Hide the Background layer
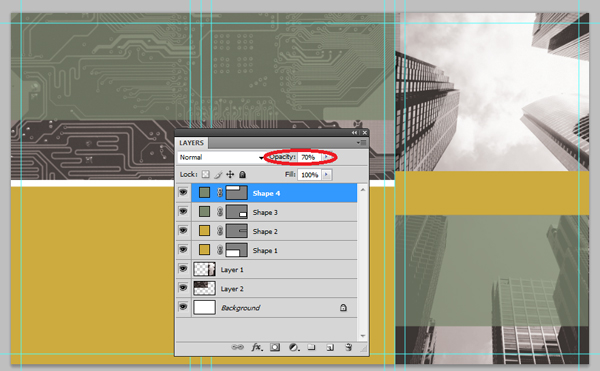The image size is (600, 371). pyautogui.click(x=183, y=308)
